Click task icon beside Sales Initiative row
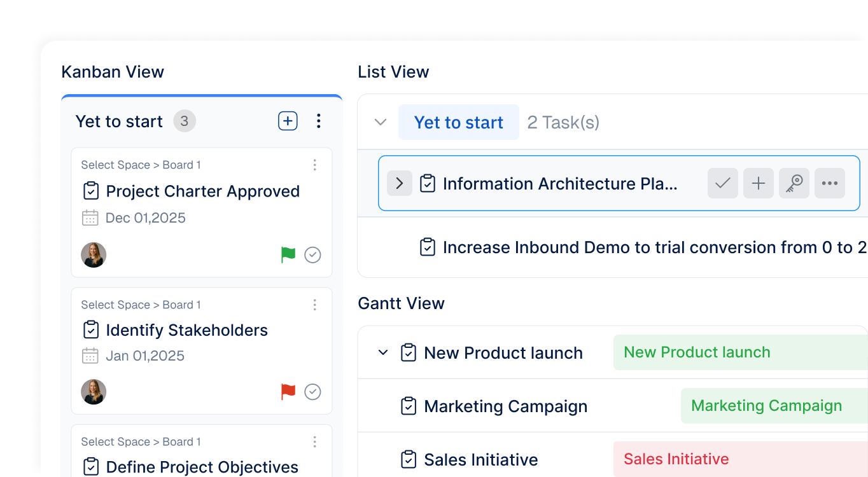Image resolution: width=868 pixels, height=477 pixels. click(x=409, y=459)
